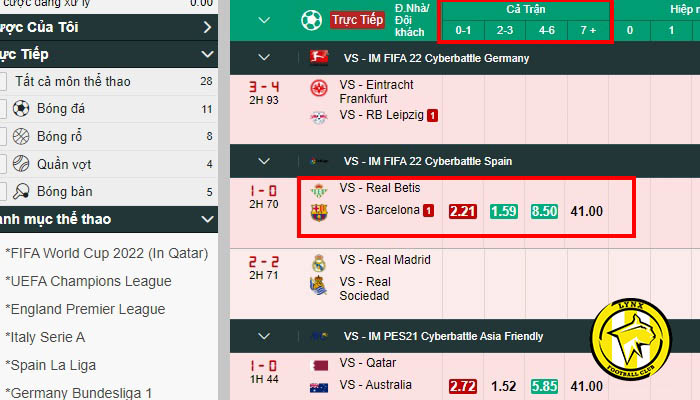This screenshot has height=400, width=700.
Task: Check the Bóng rổ checkbox
Action: (x=2, y=137)
